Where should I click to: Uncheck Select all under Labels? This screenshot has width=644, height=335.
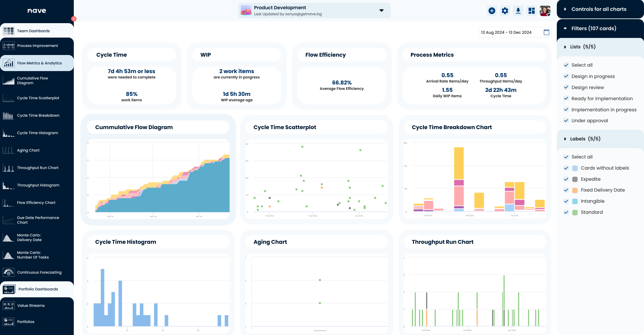[566, 157]
